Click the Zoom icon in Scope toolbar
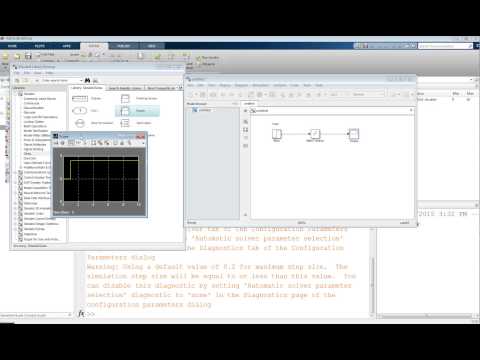This screenshot has height=360, width=480. (71, 143)
